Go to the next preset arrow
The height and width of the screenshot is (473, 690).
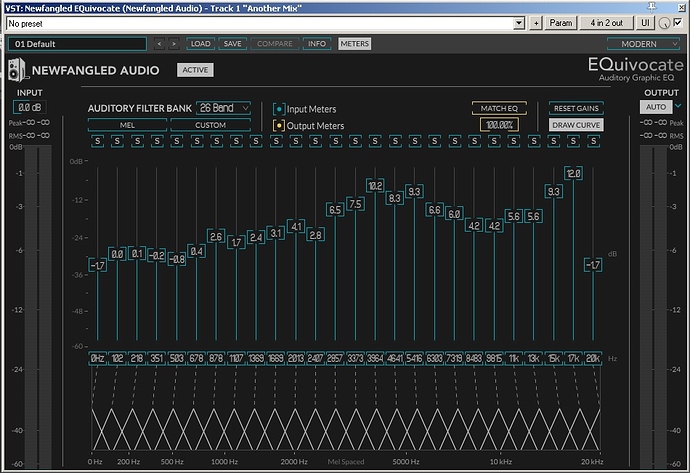tap(174, 44)
